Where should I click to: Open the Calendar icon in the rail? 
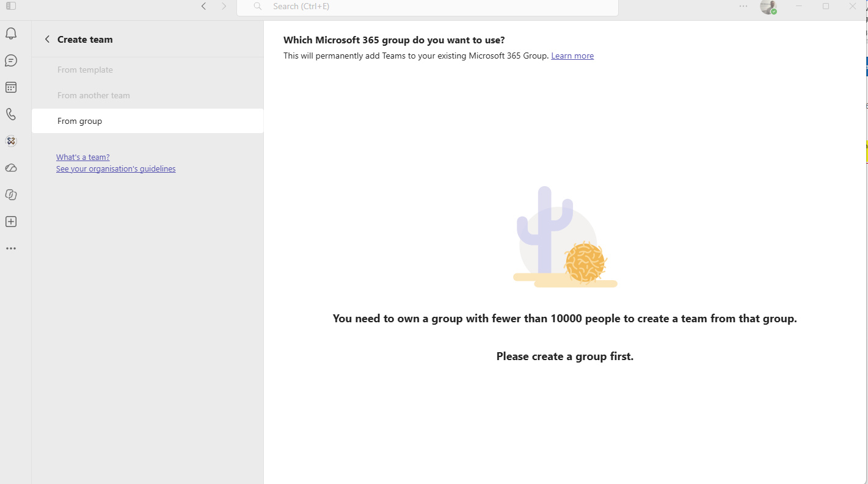(11, 87)
